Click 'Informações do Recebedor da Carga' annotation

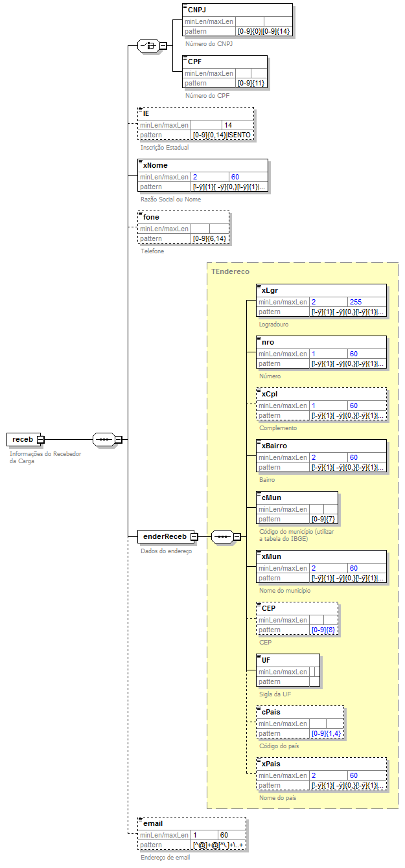coord(45,457)
